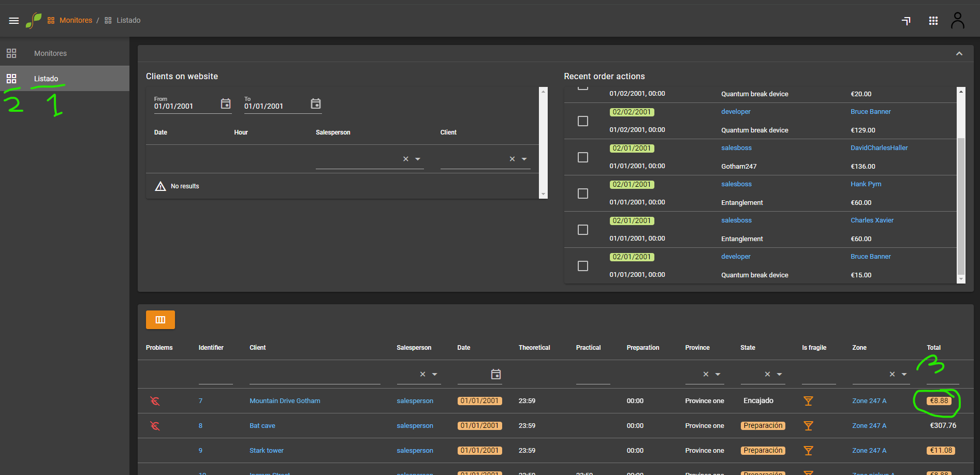This screenshot has width=980, height=475.
Task: Clear the Zone filter
Action: pyautogui.click(x=892, y=374)
